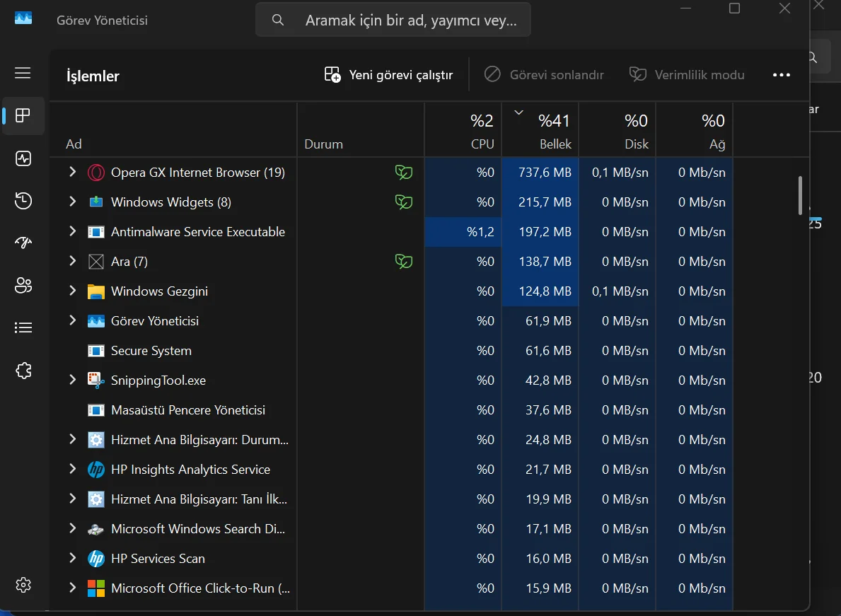This screenshot has height=616, width=841.
Task: Open the Users page icon
Action: (23, 286)
